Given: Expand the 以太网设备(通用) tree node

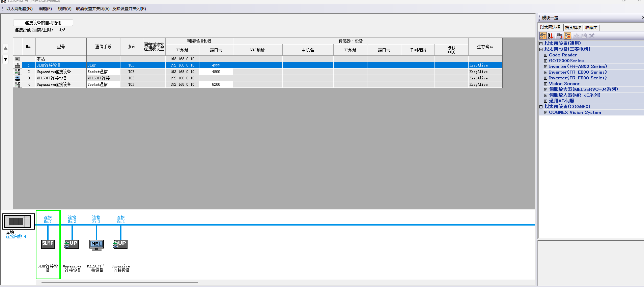Looking at the screenshot, I should [541, 44].
